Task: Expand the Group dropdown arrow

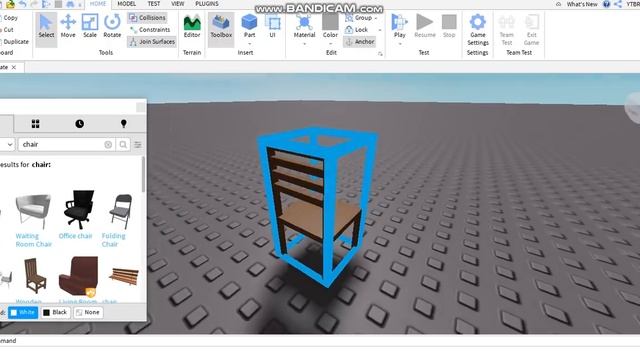Action: tap(376, 18)
